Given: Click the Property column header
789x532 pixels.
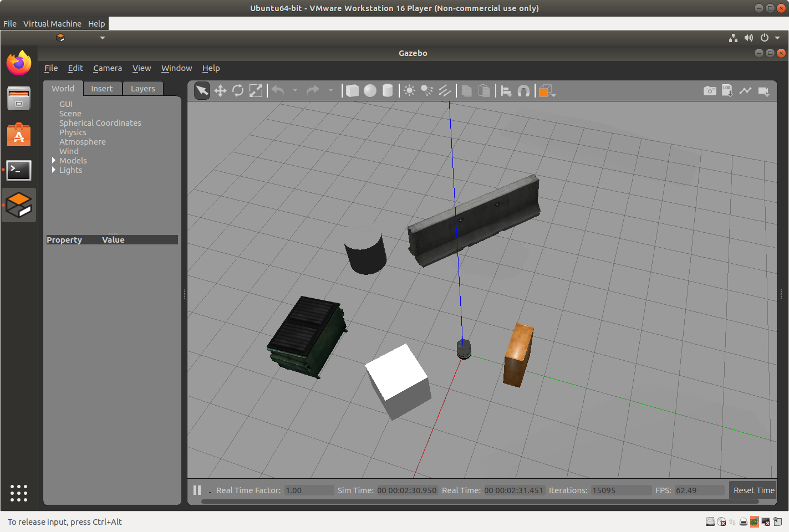Looking at the screenshot, I should 64,240.
